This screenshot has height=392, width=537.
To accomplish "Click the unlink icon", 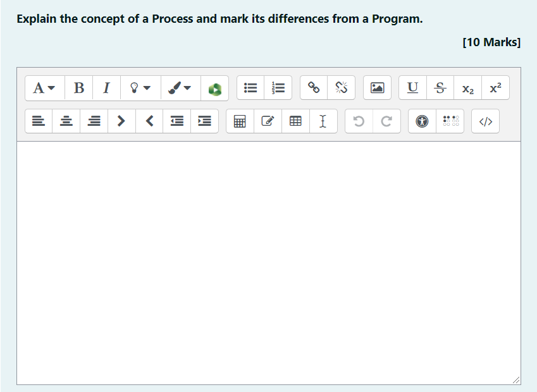I will point(341,88).
